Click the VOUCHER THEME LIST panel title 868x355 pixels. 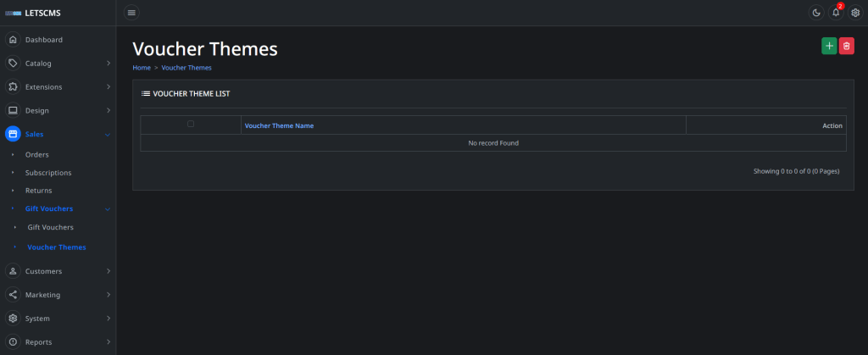(x=191, y=94)
